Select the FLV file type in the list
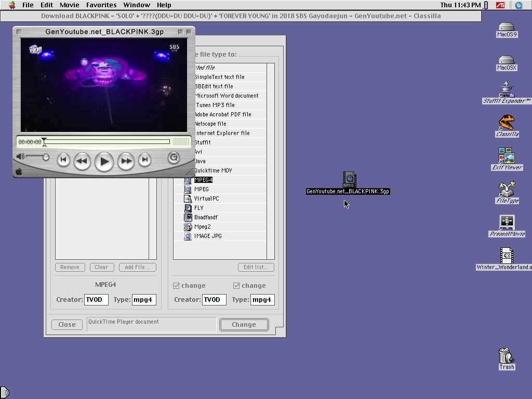532x399 pixels. [x=199, y=208]
